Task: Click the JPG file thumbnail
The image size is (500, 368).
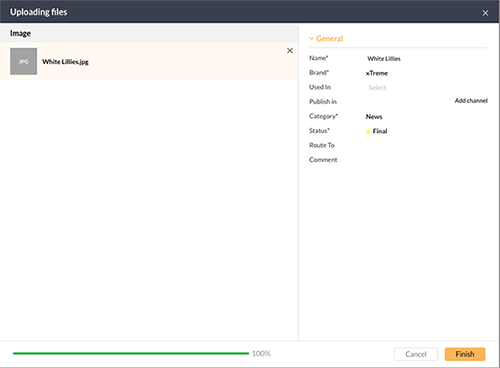Action: [x=23, y=61]
